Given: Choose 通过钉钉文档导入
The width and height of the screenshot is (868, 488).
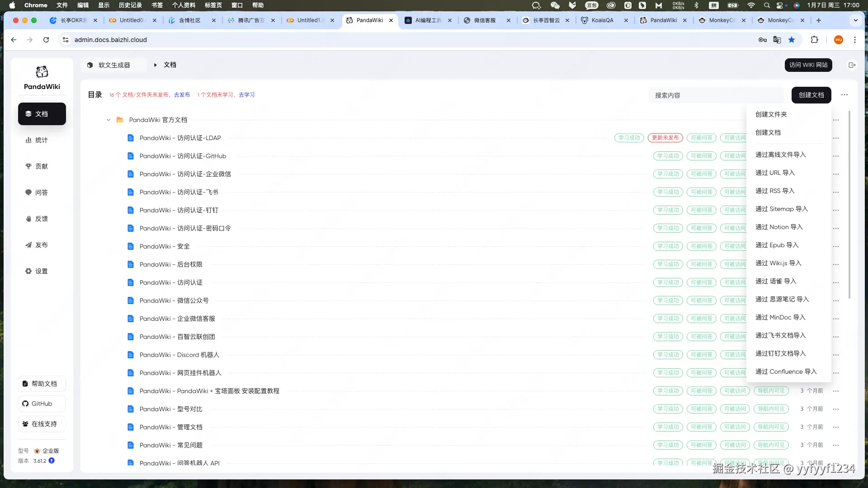Looking at the screenshot, I should pos(789,353).
